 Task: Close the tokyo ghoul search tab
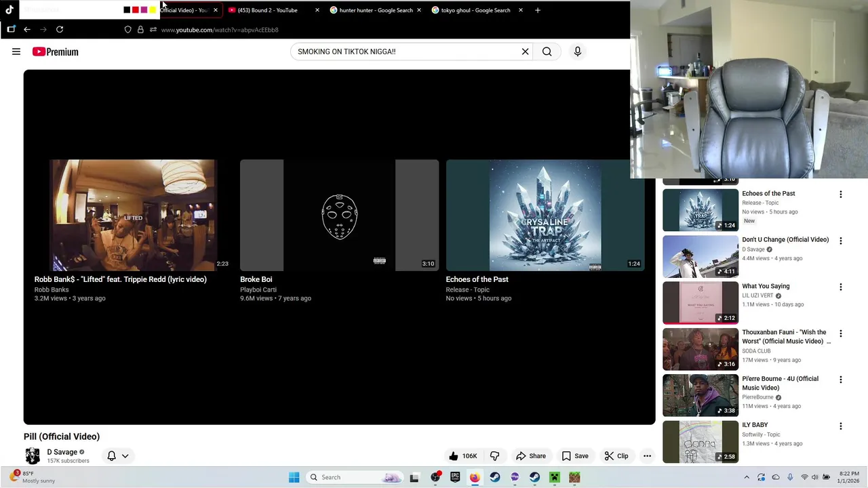(520, 10)
